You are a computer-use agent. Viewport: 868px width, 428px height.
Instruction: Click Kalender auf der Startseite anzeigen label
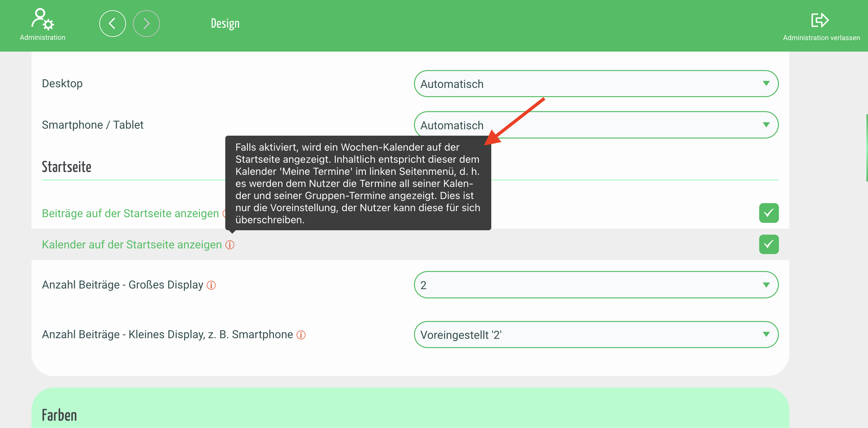click(x=132, y=245)
